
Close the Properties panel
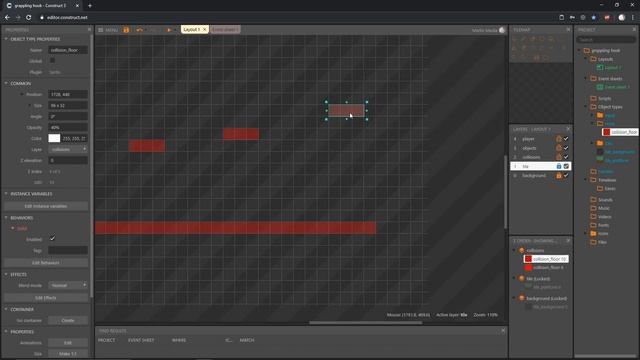click(89, 29)
